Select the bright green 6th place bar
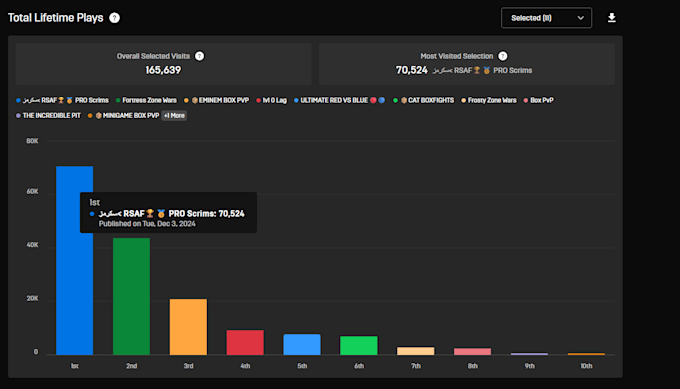The width and height of the screenshot is (680, 389). [359, 345]
